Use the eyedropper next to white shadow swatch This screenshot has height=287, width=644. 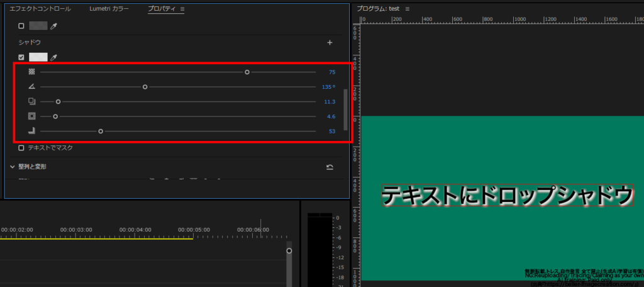click(x=53, y=57)
